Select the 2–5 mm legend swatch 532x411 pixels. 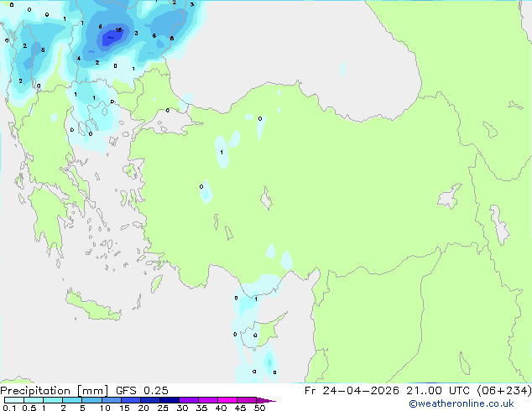point(72,400)
